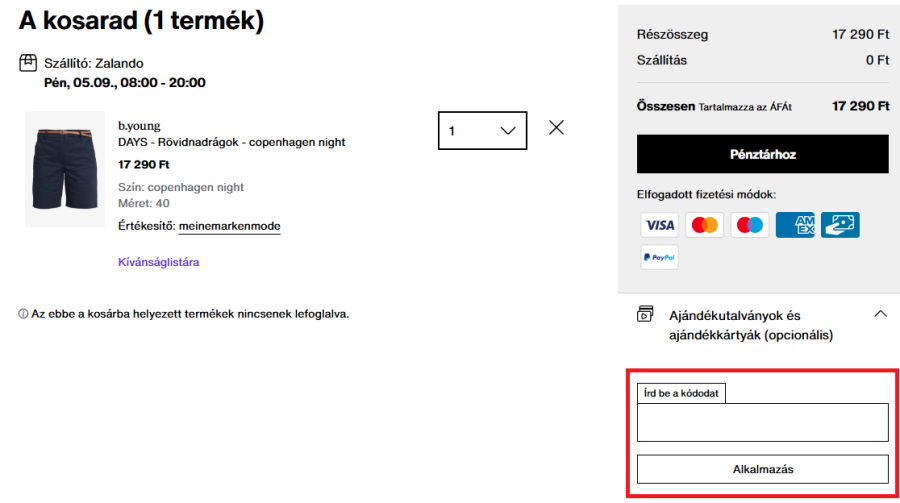The image size is (900, 503).
Task: Click the bank transfer payment icon
Action: pos(840,225)
